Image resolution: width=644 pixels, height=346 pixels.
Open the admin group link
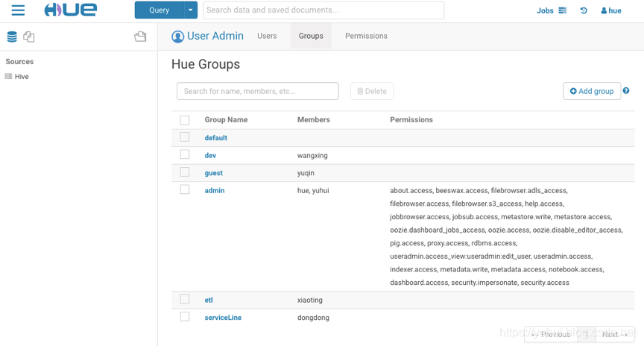click(215, 191)
